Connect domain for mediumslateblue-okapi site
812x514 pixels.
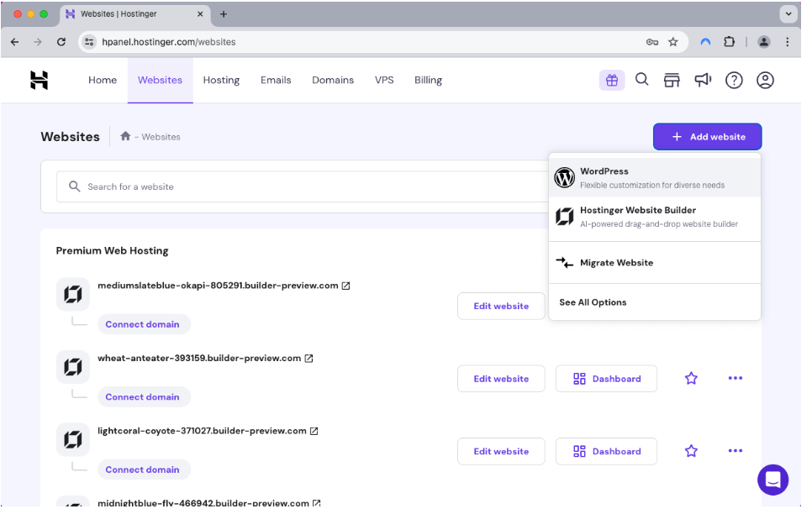click(x=142, y=324)
